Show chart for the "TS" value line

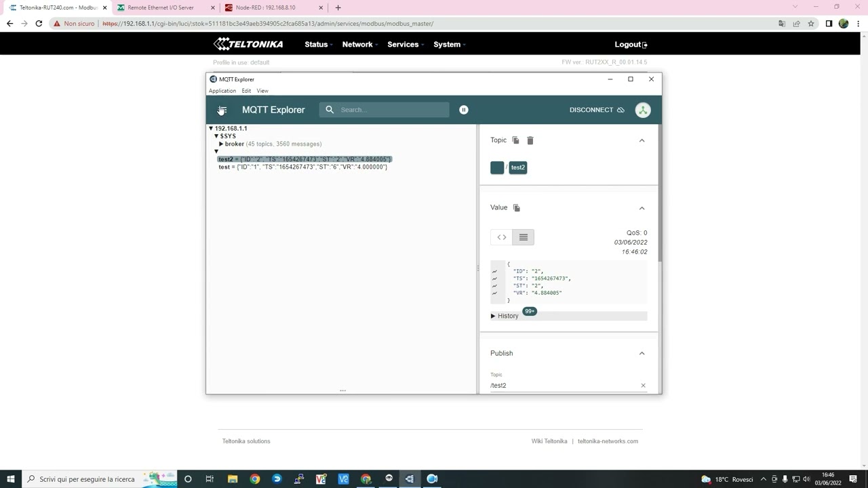pos(495,279)
